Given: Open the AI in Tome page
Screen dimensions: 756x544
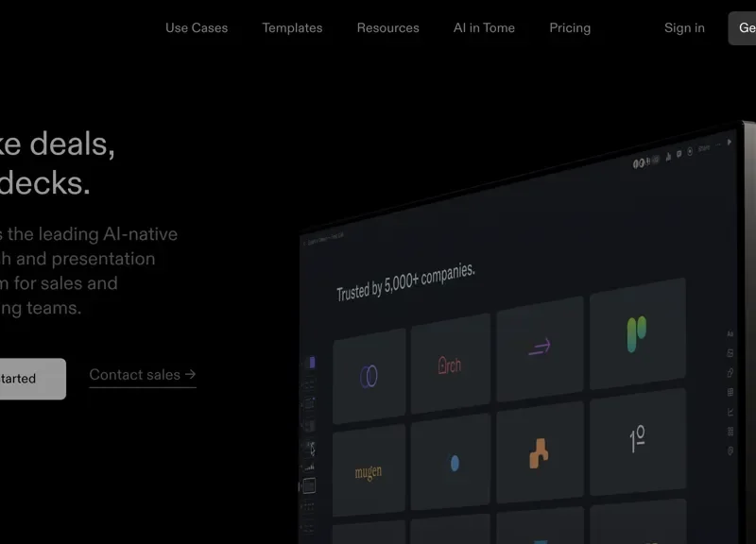Looking at the screenshot, I should coord(484,27).
